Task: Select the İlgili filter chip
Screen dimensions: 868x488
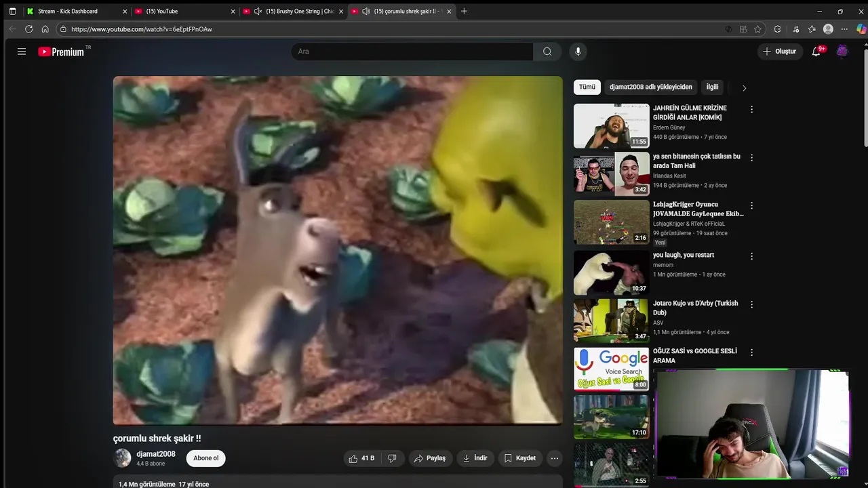Action: (712, 87)
